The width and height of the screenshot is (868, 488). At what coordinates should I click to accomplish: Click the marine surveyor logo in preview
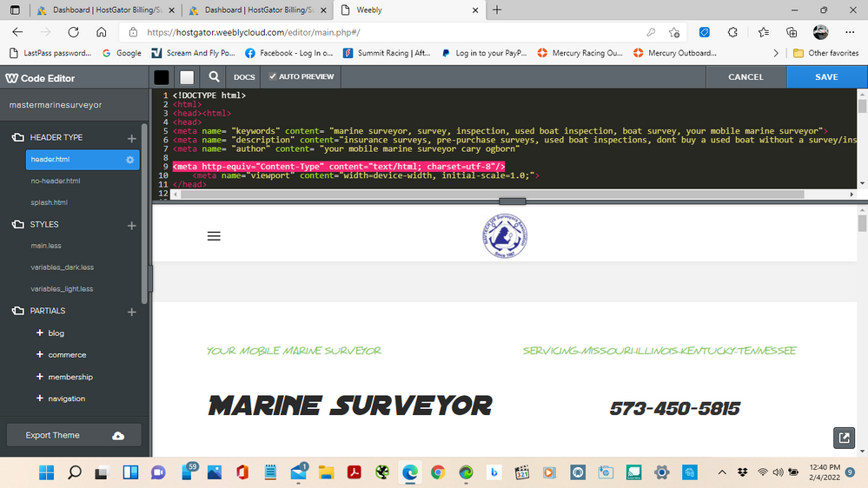click(506, 234)
